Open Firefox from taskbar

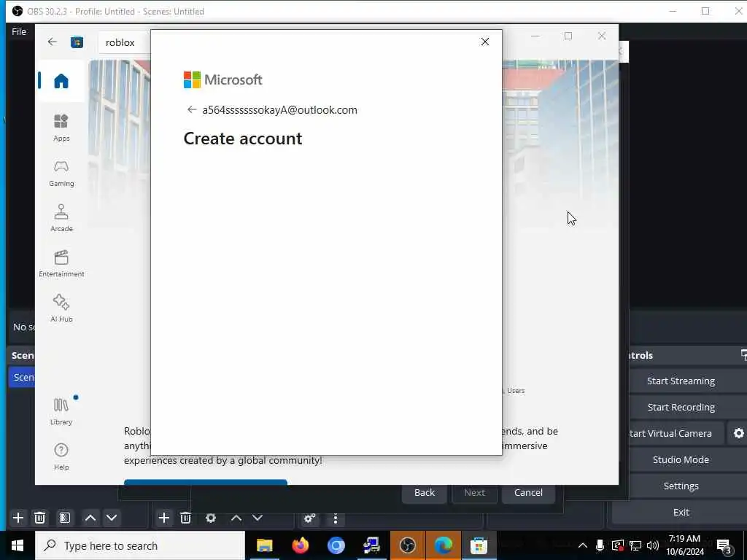pos(300,545)
